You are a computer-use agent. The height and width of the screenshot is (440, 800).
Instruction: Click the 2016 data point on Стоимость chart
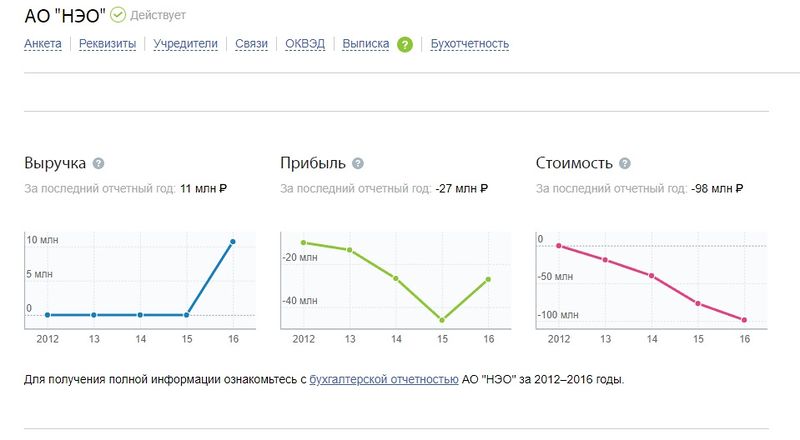pos(744,320)
